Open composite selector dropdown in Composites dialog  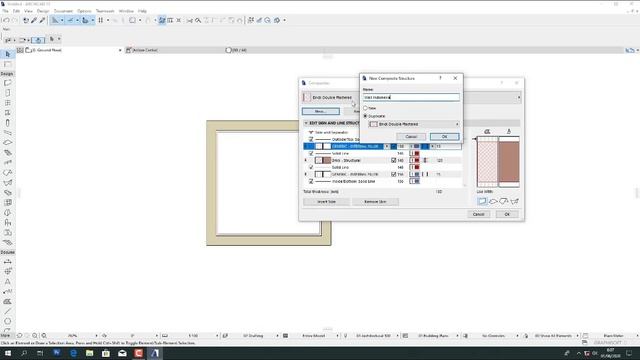[519, 98]
